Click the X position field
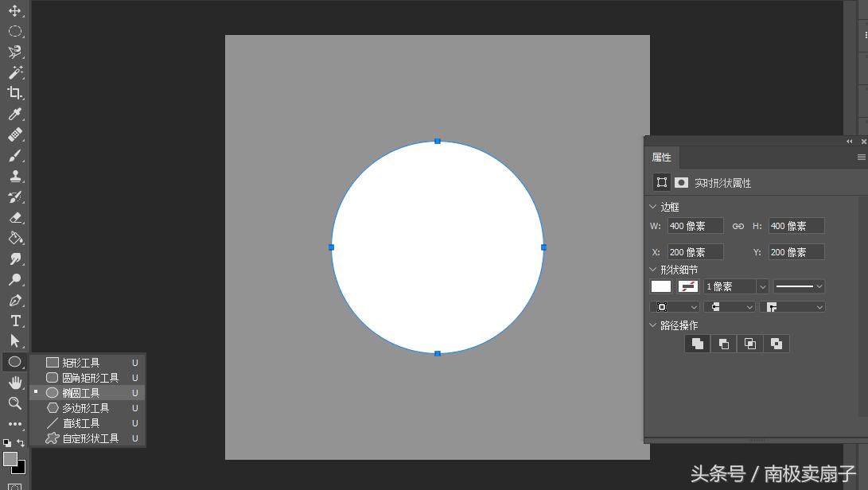The height and width of the screenshot is (490, 868). coord(695,252)
